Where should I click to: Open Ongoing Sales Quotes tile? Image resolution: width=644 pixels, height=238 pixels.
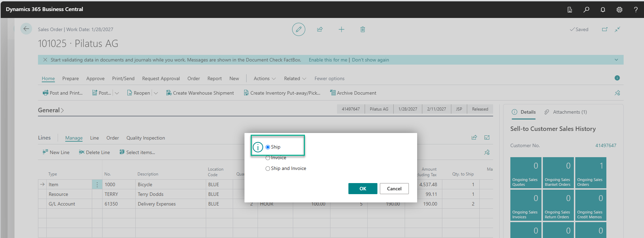tap(526, 173)
